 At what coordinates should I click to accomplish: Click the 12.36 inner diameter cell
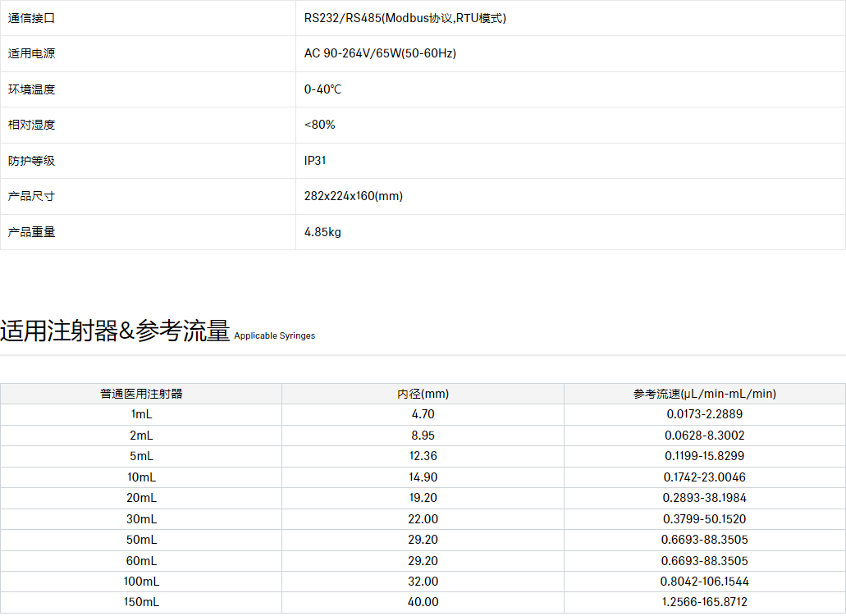click(423, 456)
